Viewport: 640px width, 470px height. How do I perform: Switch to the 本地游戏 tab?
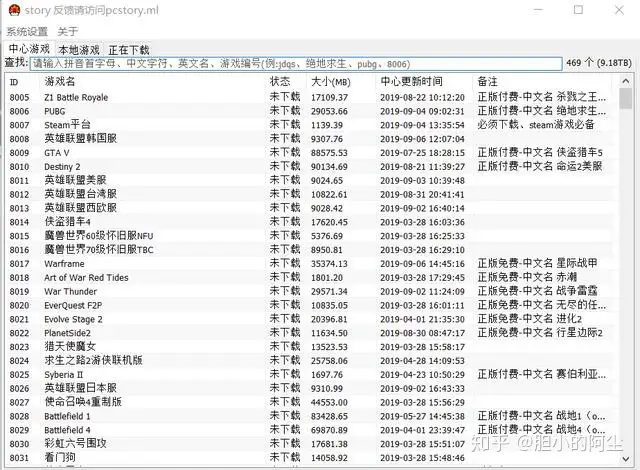pos(79,50)
